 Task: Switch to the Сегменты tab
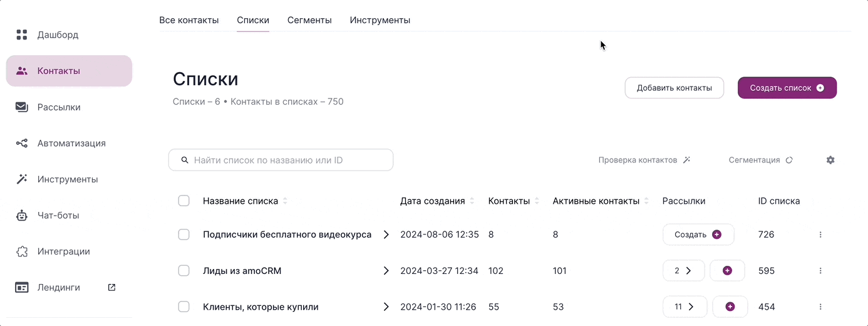pyautogui.click(x=309, y=20)
